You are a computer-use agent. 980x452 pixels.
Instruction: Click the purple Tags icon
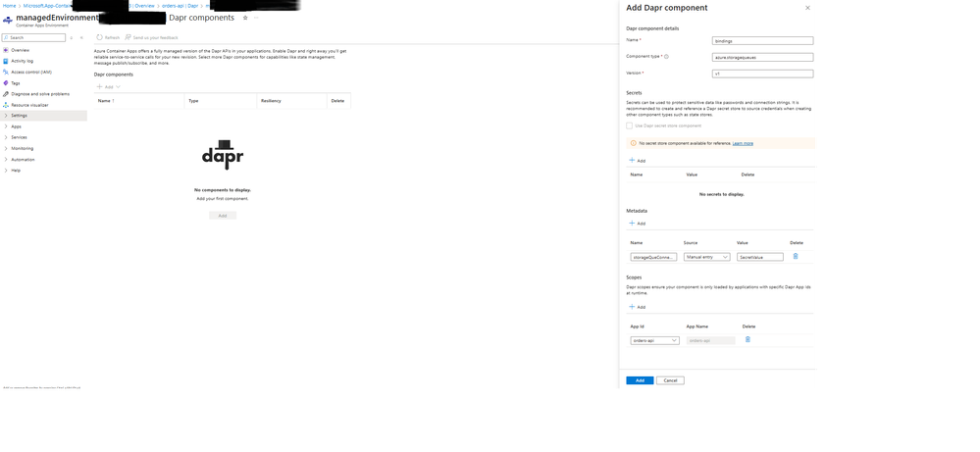(6, 83)
